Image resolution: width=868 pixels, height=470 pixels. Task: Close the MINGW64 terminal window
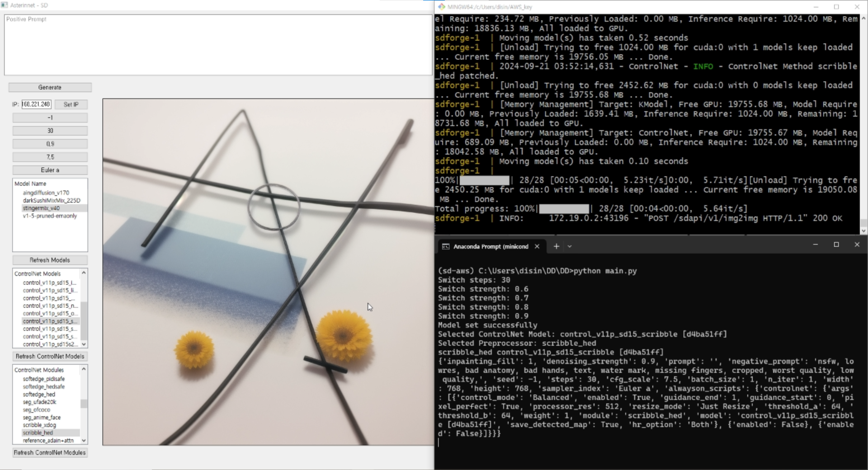(857, 7)
